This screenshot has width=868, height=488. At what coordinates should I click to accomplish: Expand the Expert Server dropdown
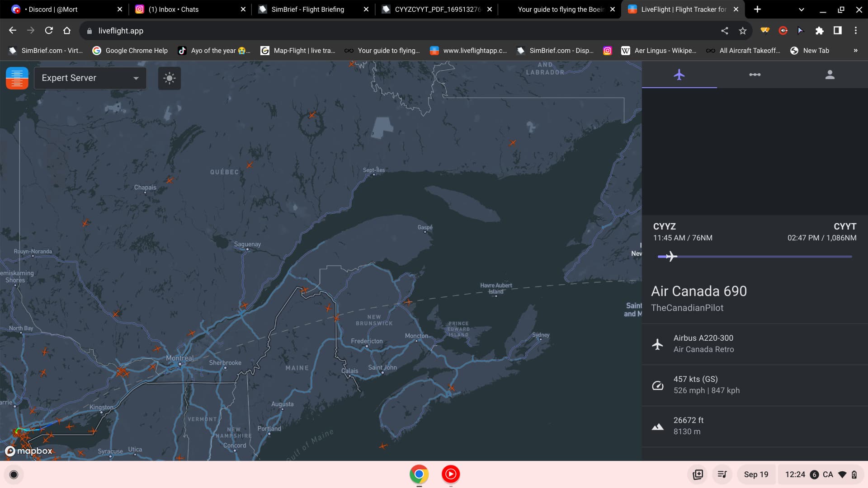[x=90, y=78]
